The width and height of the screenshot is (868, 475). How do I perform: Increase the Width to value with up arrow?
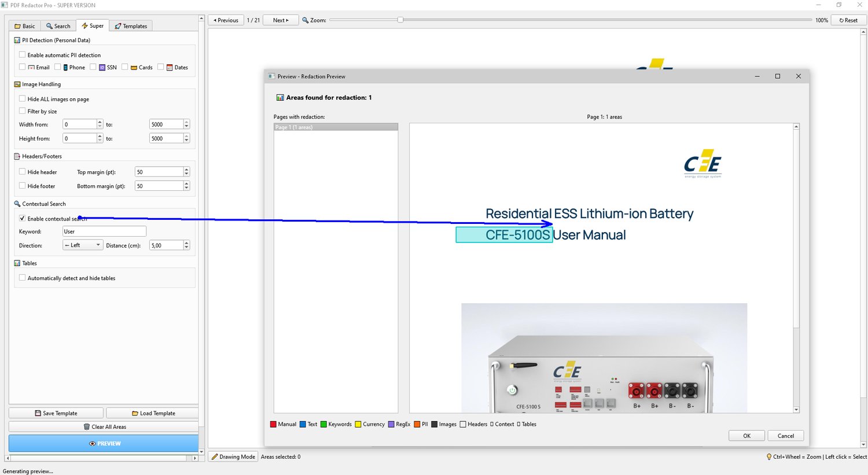tap(186, 122)
